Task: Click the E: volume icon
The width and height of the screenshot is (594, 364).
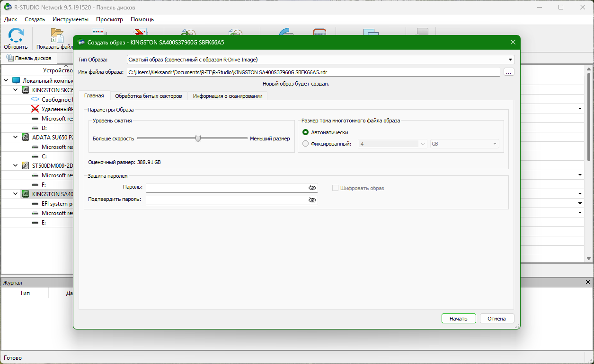Action: pyautogui.click(x=35, y=223)
